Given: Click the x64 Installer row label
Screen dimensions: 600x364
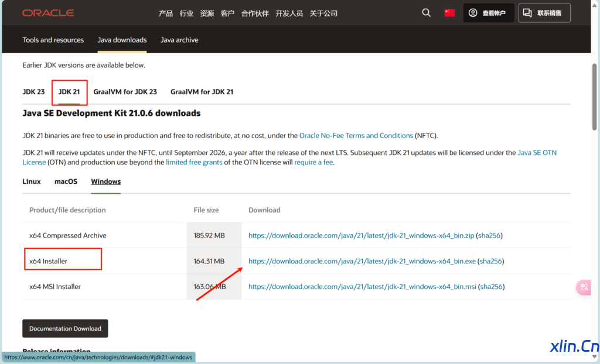Looking at the screenshot, I should coord(48,261).
